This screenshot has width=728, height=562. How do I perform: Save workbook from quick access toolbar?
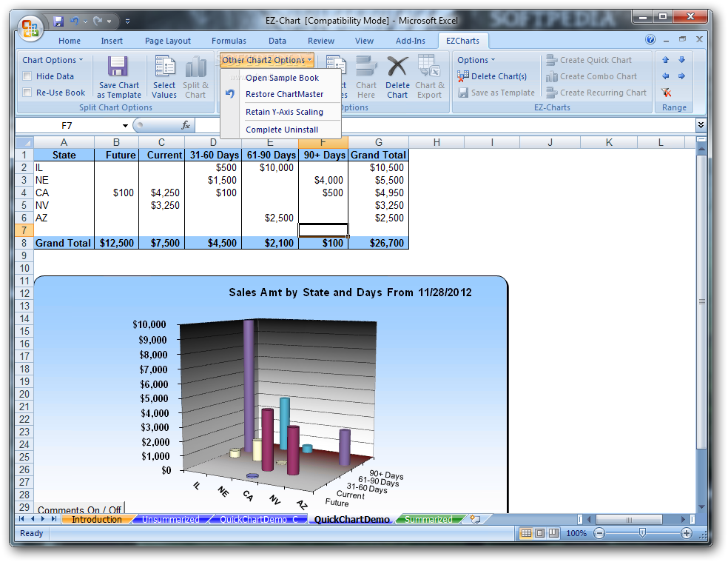tap(58, 21)
